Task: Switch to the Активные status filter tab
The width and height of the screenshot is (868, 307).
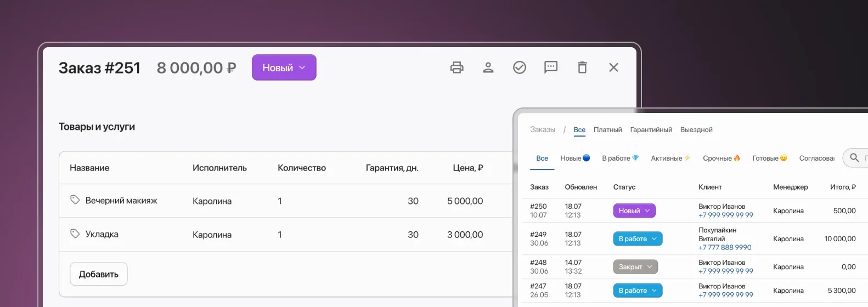Action: pos(670,158)
